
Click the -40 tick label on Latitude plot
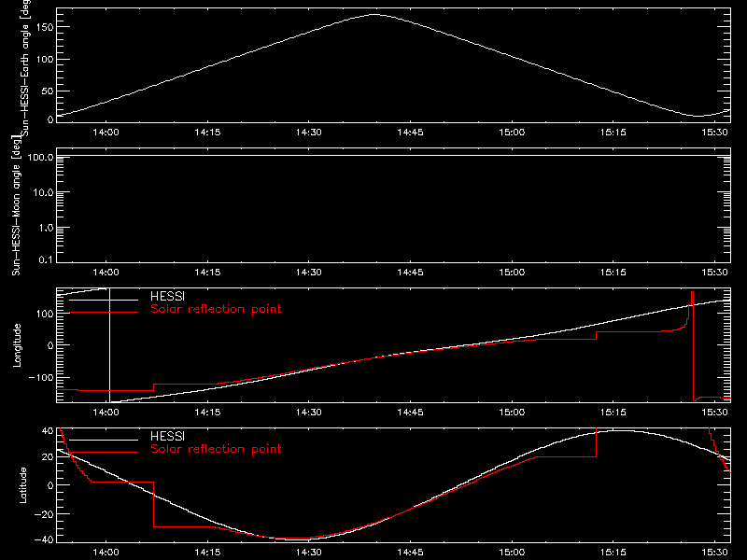coord(44,539)
